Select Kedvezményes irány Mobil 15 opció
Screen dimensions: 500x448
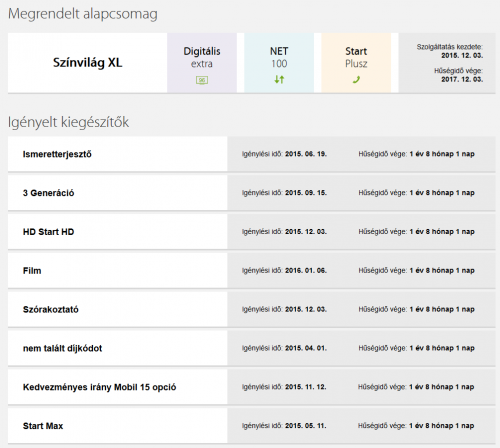point(252,387)
